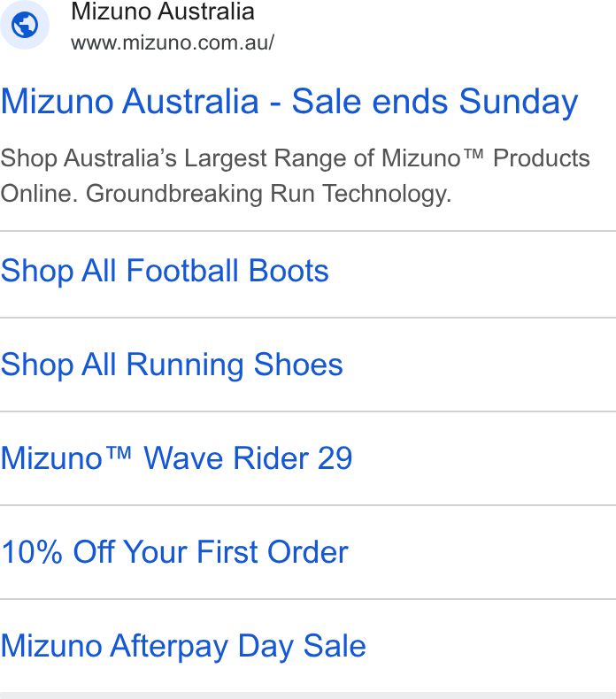Click the word Sunday in the headline
This screenshot has width=616, height=699.
pyautogui.click(x=519, y=102)
